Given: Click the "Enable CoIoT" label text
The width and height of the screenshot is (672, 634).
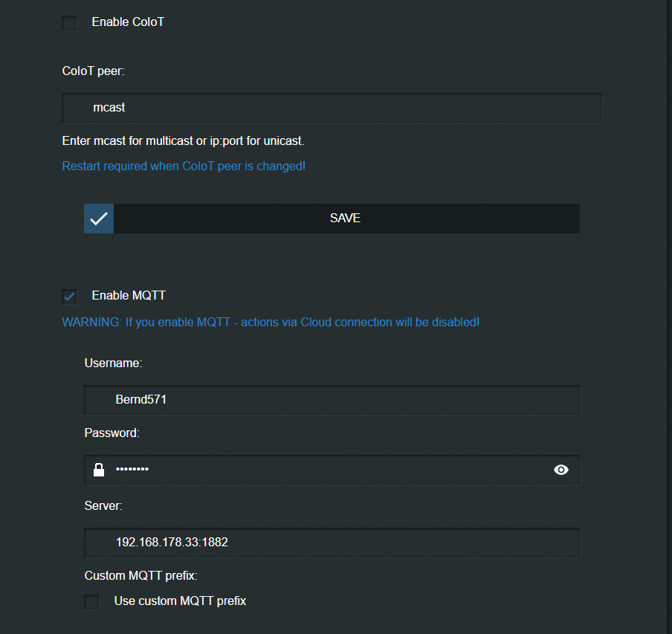Looking at the screenshot, I should point(128,22).
